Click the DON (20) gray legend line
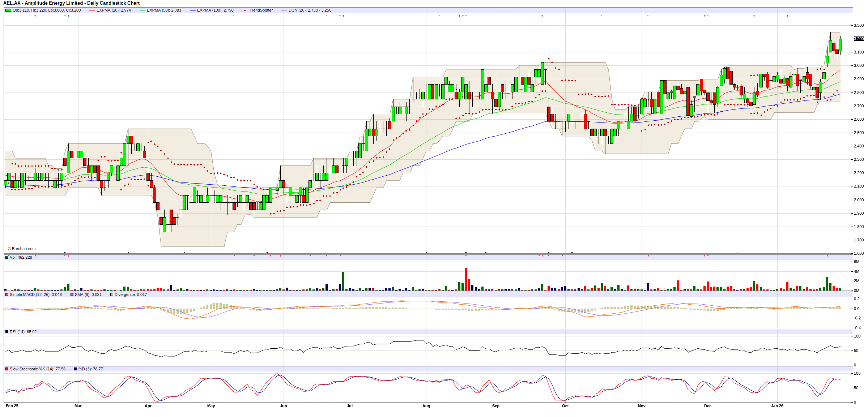This screenshot has width=868, height=417. point(284,10)
